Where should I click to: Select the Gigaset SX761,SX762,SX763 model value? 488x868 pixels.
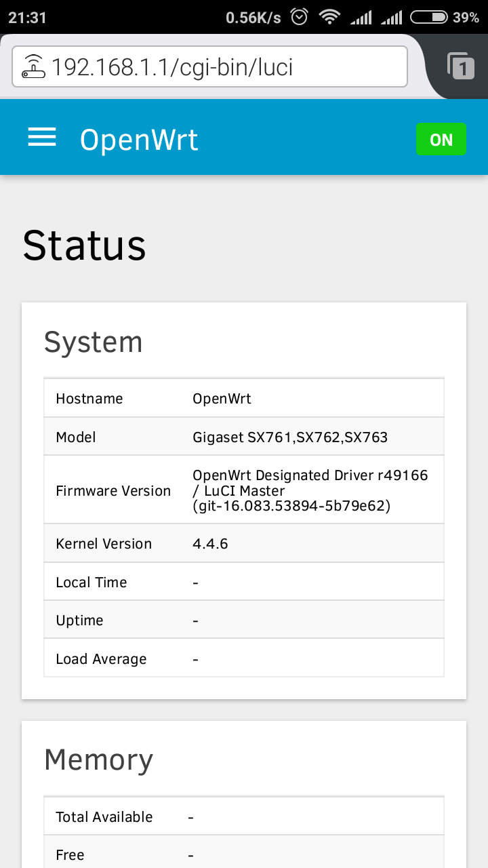tap(290, 437)
